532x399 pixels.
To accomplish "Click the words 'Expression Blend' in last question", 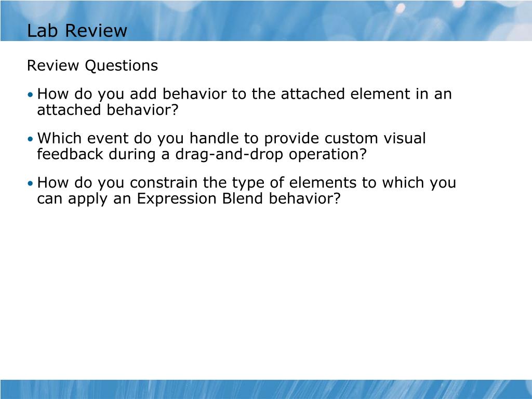I will [x=200, y=199].
